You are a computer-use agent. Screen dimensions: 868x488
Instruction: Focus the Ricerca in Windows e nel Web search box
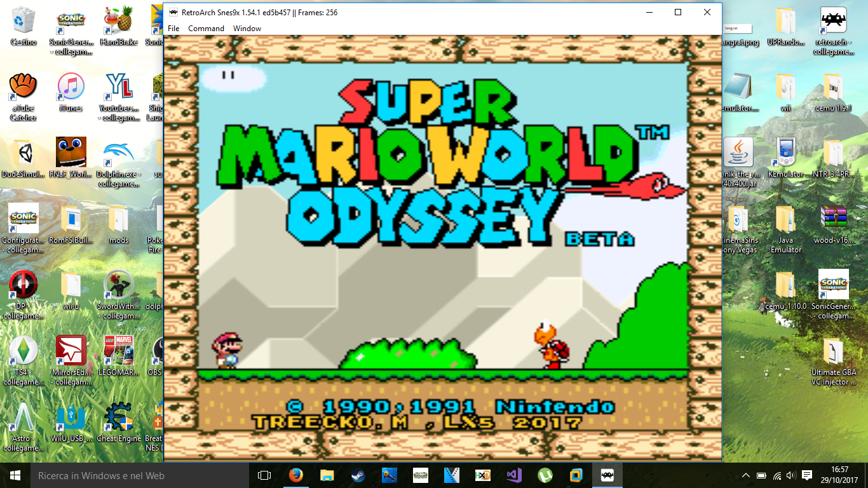139,475
